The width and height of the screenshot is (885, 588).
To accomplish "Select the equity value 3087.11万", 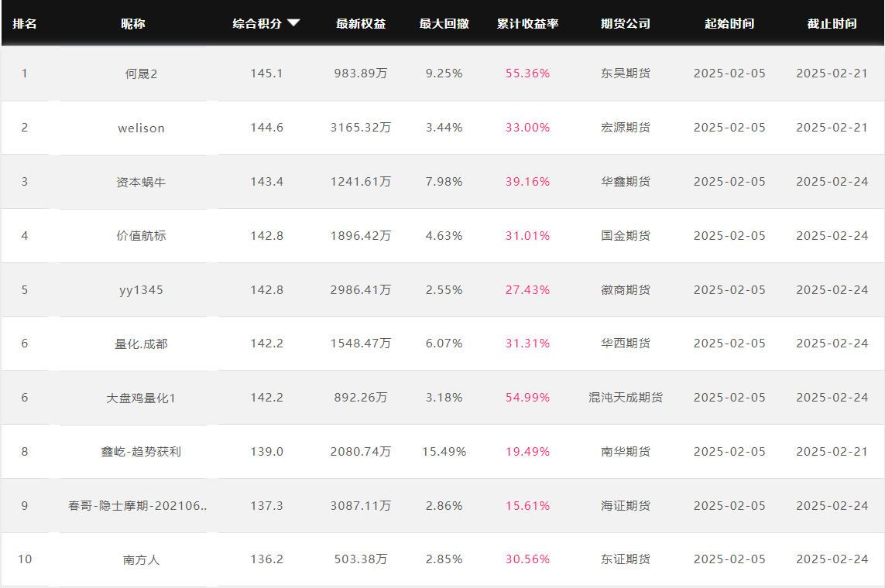I will pyautogui.click(x=361, y=506).
